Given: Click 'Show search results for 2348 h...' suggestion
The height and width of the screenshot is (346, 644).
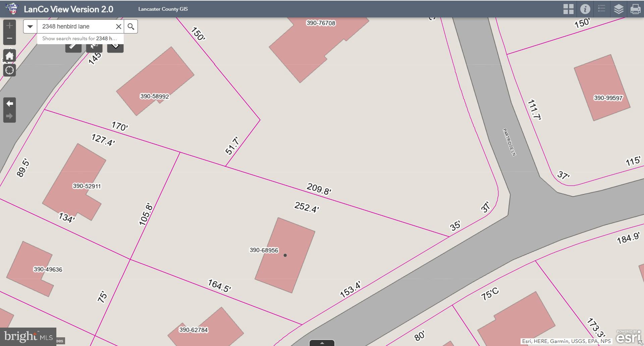Looking at the screenshot, I should (80, 39).
